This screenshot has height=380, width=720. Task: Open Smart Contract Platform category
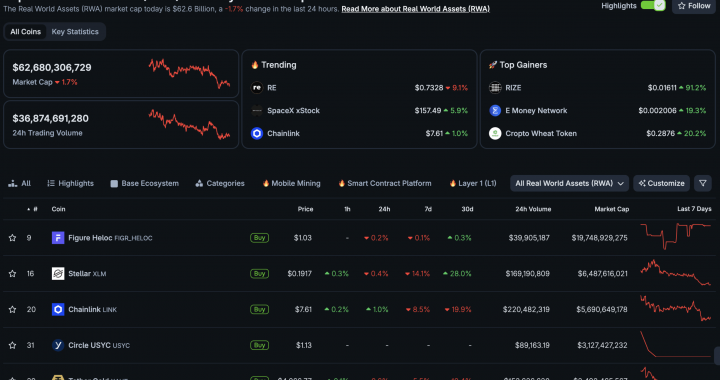tap(385, 183)
